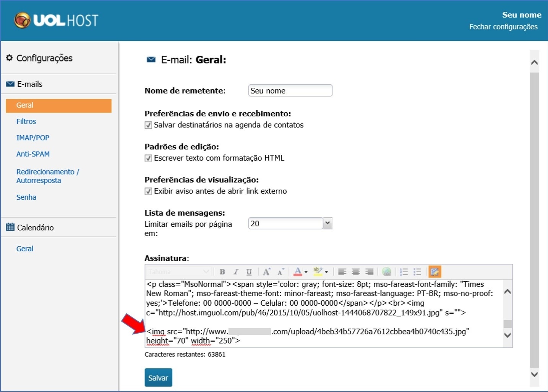Click the Configurações heading text
The height and width of the screenshot is (392, 548).
click(x=44, y=58)
